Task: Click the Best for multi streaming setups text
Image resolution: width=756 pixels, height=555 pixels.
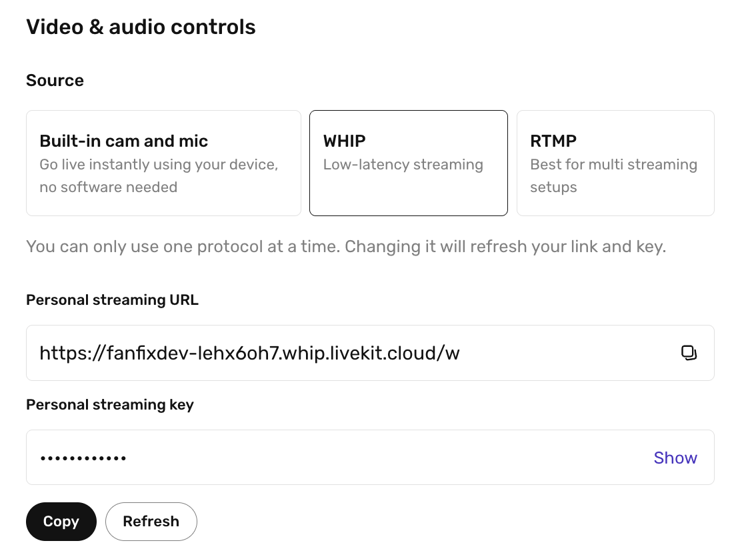Action: point(613,175)
